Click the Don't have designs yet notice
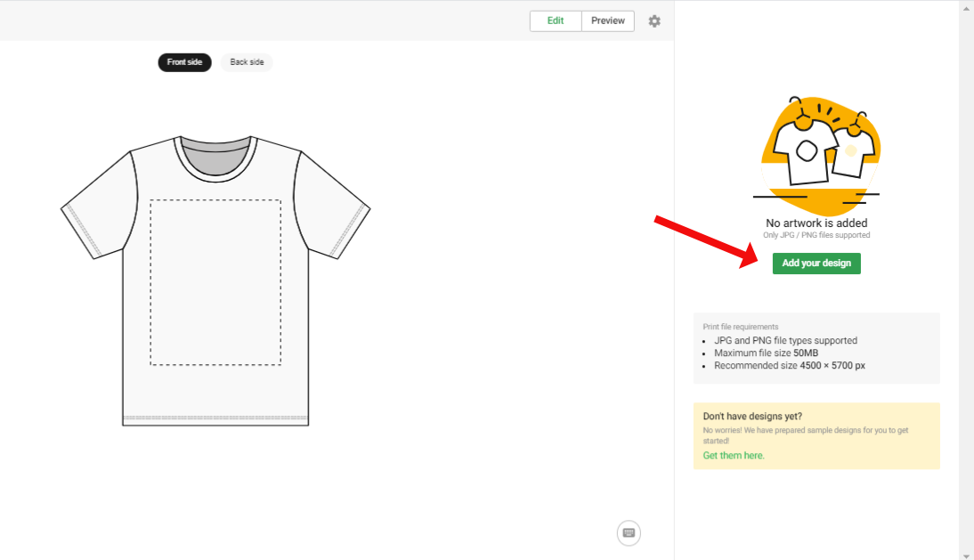The height and width of the screenshot is (560, 974). pyautogui.click(x=816, y=436)
